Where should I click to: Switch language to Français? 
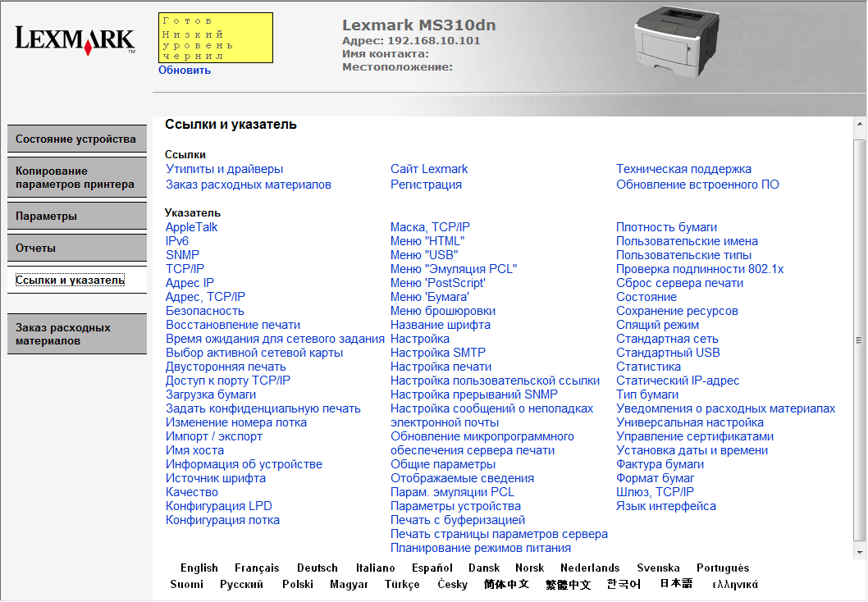(x=257, y=568)
